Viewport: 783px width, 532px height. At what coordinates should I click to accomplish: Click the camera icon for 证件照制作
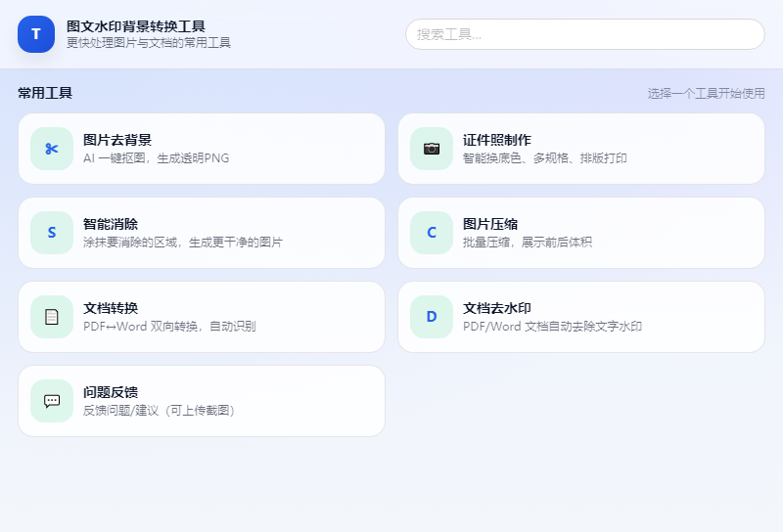pos(432,149)
